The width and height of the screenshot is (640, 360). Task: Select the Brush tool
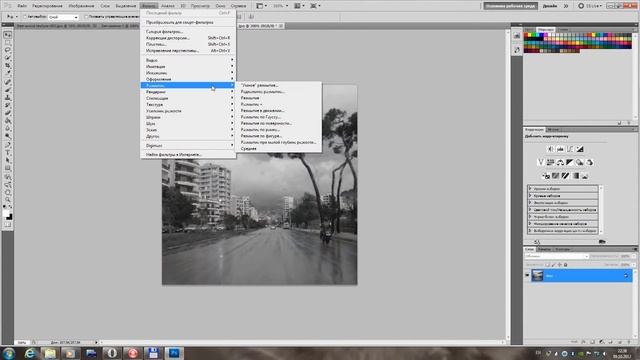click(7, 89)
